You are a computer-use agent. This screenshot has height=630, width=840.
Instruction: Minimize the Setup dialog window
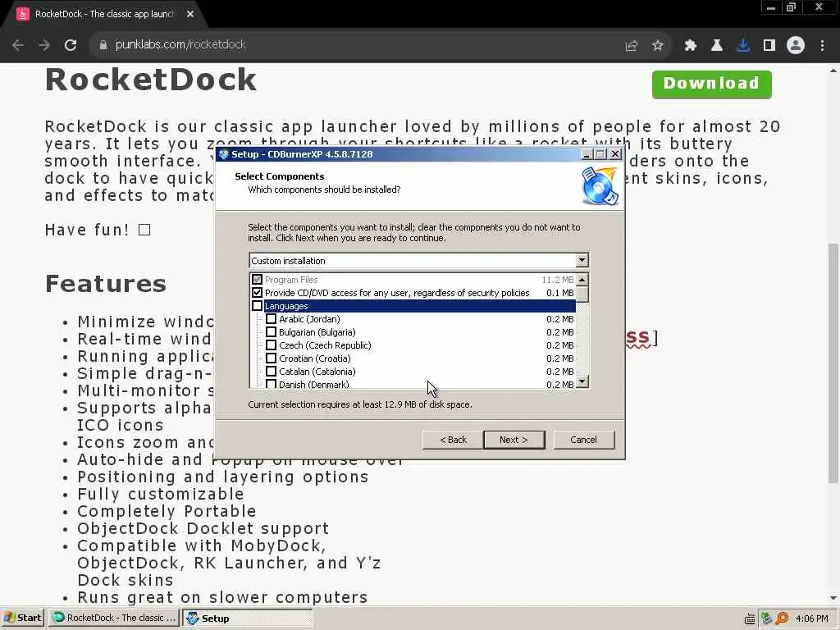(x=587, y=154)
